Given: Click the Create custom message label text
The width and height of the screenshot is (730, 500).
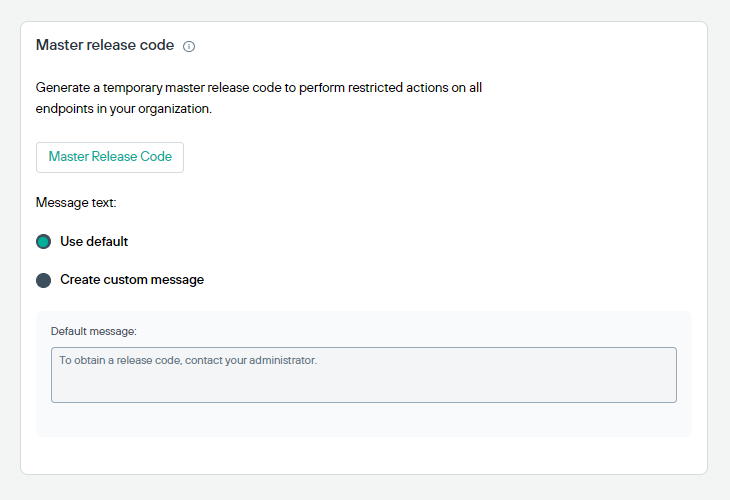Looking at the screenshot, I should coord(132,280).
